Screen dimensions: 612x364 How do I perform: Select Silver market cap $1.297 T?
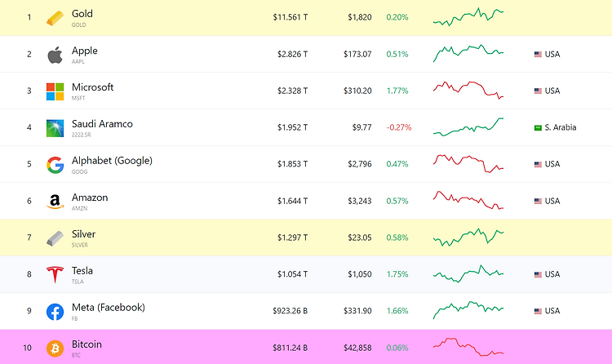point(292,237)
